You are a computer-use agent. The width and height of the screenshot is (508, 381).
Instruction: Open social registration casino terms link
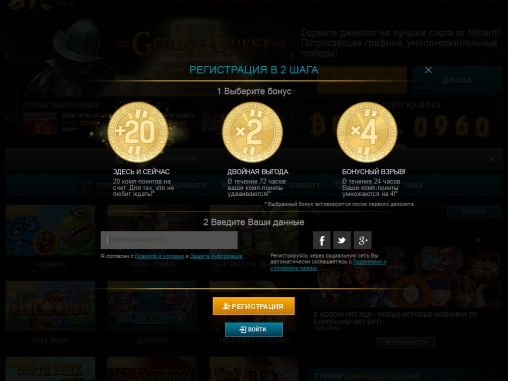[x=328, y=265]
